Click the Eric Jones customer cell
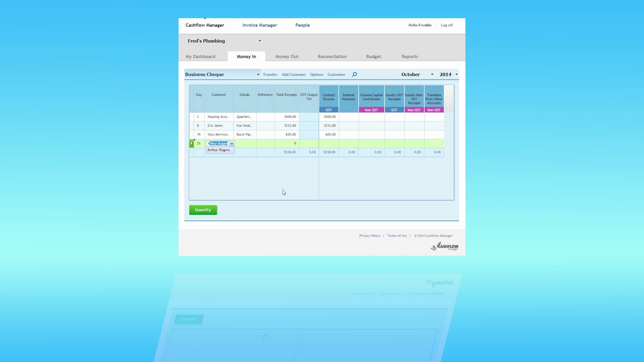This screenshot has height=362, width=644. point(219,126)
